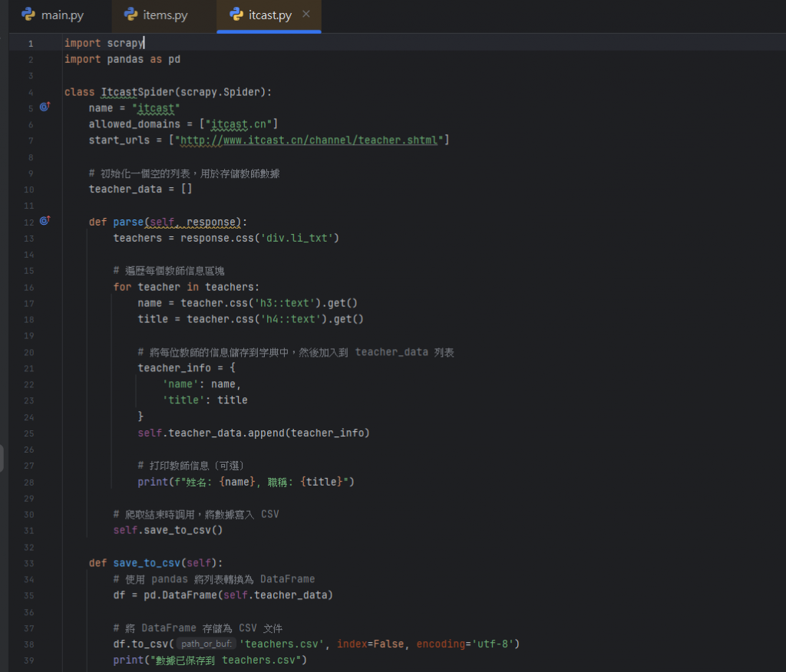The width and height of the screenshot is (786, 672).
Task: Click encoding='utf-8' argument
Action: 464,644
